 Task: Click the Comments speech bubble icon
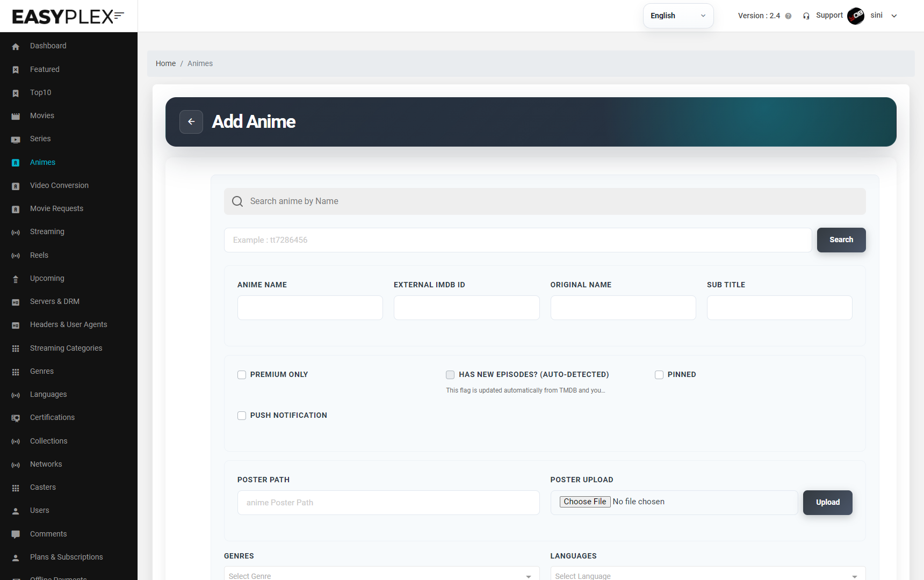pos(16,534)
